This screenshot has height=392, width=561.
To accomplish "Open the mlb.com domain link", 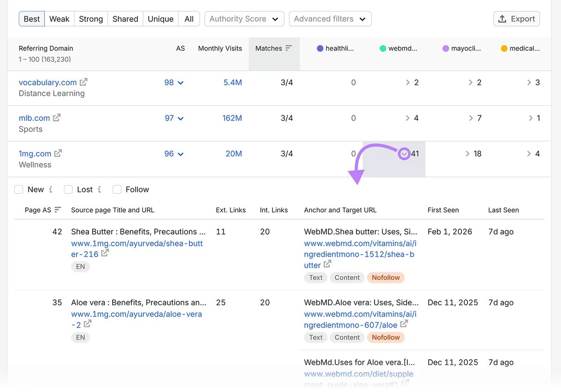I will [x=34, y=118].
